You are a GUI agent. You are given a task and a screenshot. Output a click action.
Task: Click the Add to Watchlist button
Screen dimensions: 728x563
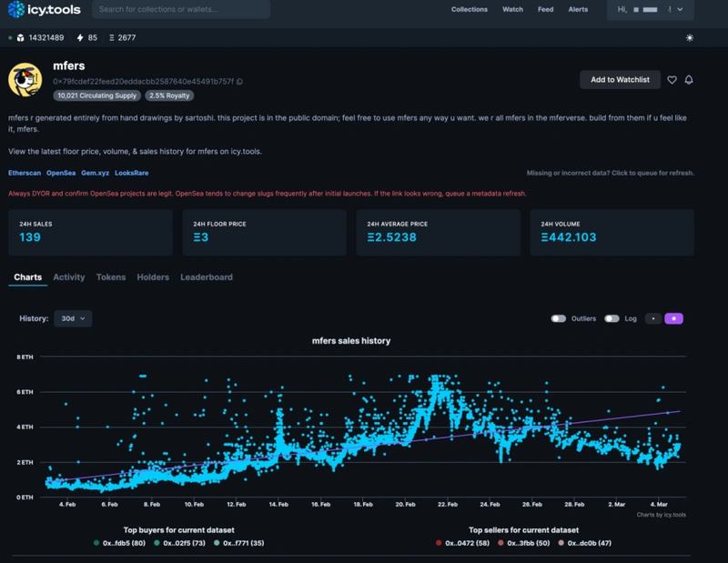(x=620, y=80)
